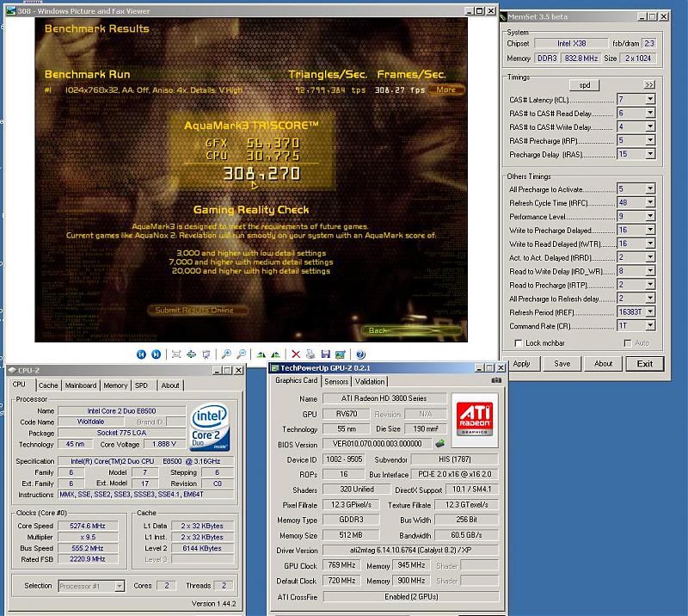Enable the Lock mchbar checkbox
The image size is (688, 616).
tap(518, 343)
